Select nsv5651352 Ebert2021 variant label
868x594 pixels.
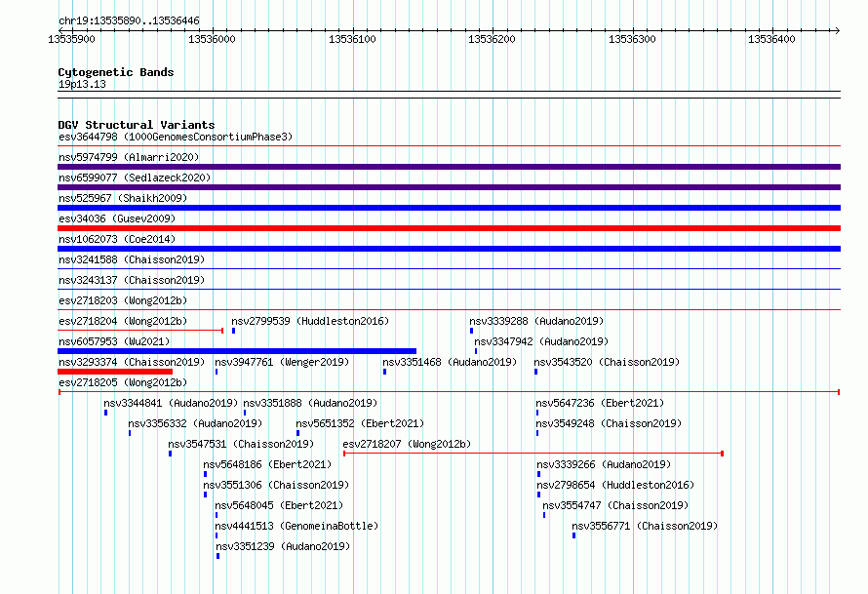[x=361, y=423]
